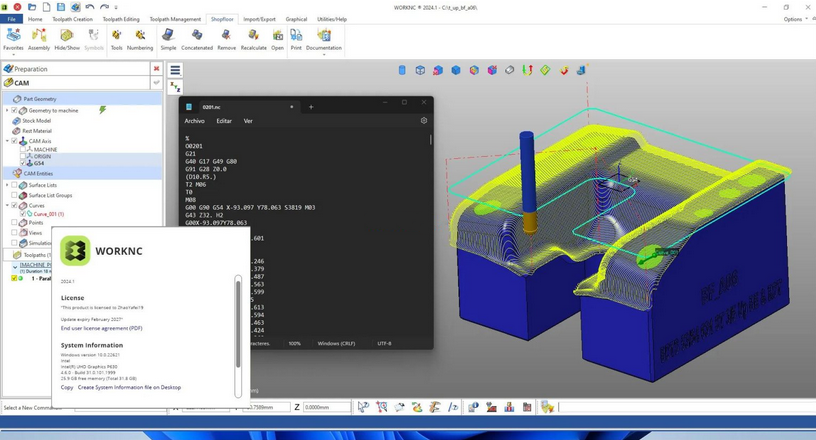Expand the Geometry to machine node
This screenshot has height=440, width=816.
[7, 110]
